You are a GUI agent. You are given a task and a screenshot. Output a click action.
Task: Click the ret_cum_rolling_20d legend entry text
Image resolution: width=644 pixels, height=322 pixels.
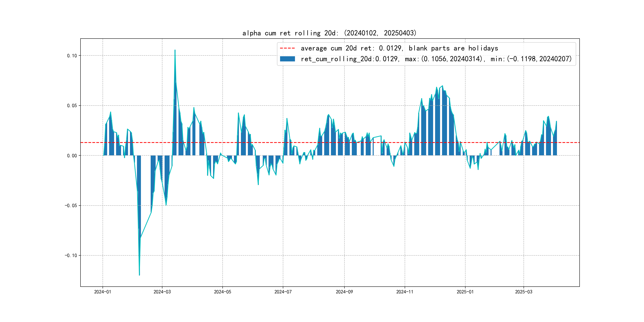click(436, 59)
